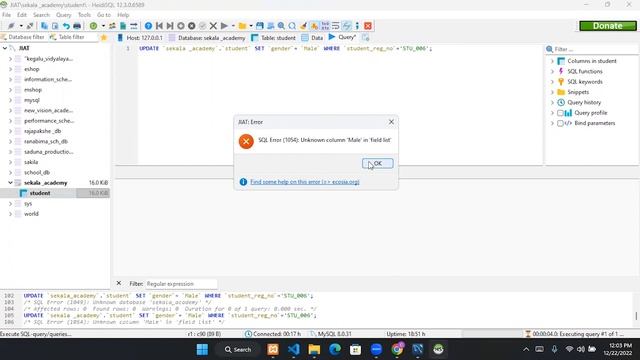The image size is (640, 360).
Task: Click the cancel editing X icon
Action: pos(213,26)
